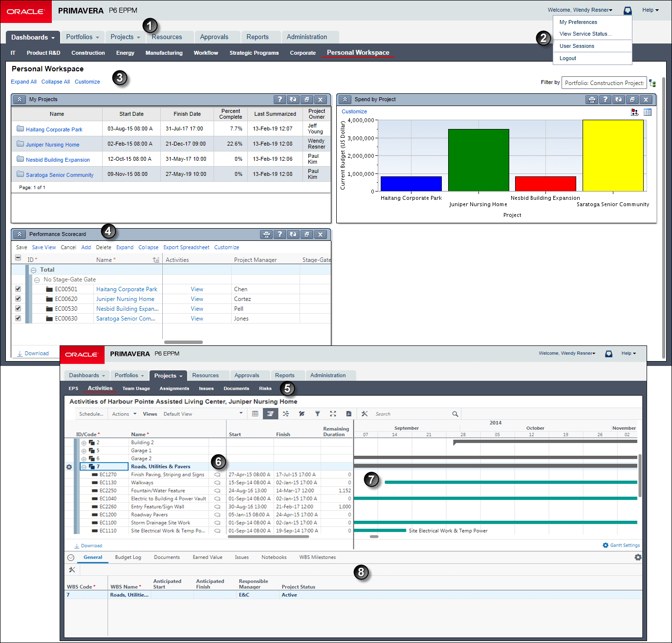Print the Performance Scorecard portlet
Viewport: 672px width, 643px height.
[x=266, y=234]
